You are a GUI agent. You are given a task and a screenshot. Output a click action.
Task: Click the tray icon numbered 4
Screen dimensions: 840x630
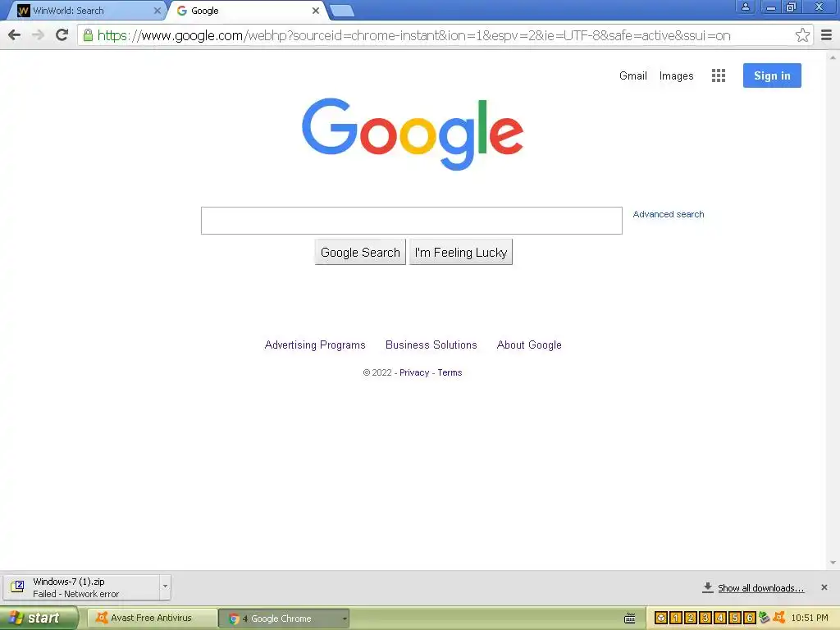720,619
